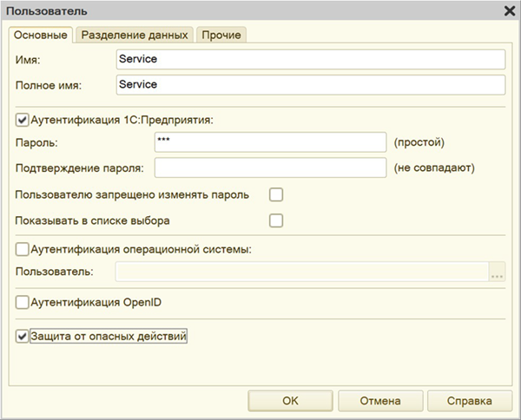Go to the Прочие tab
The height and width of the screenshot is (420, 521).
pyautogui.click(x=222, y=35)
